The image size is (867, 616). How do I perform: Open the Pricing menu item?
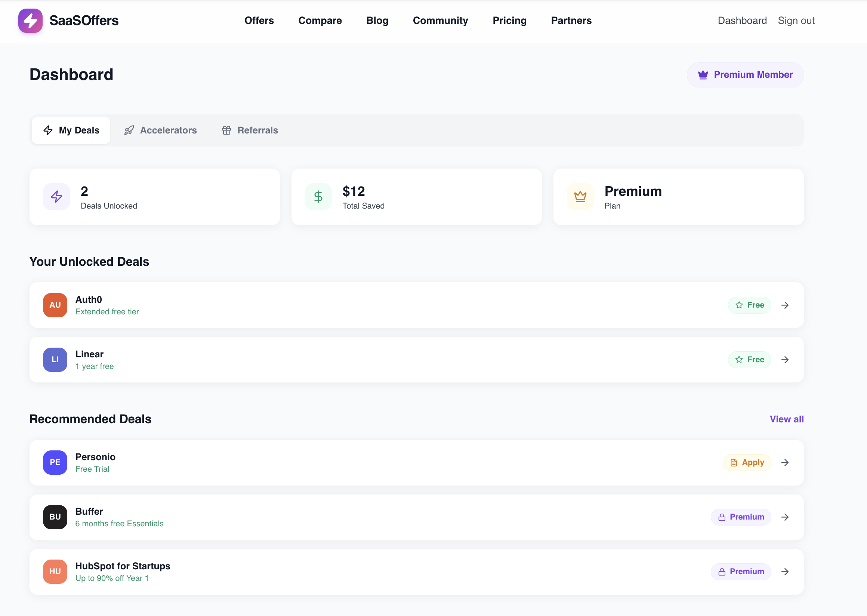click(x=509, y=21)
